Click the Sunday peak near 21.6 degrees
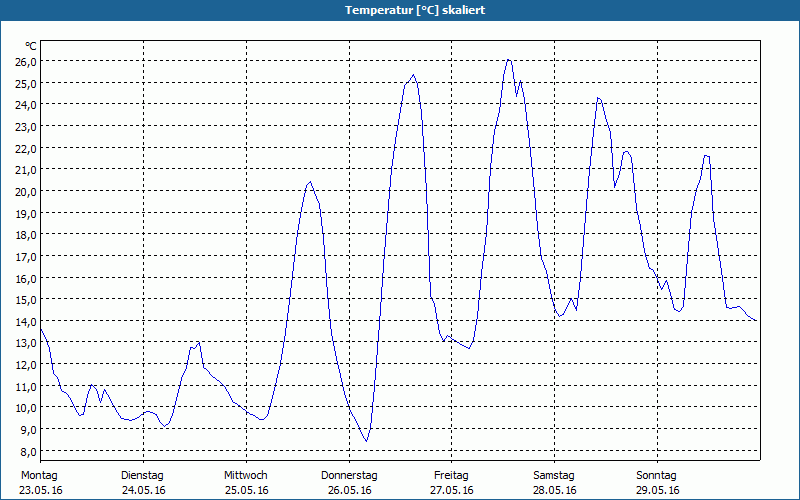This screenshot has width=800, height=500. [706, 156]
